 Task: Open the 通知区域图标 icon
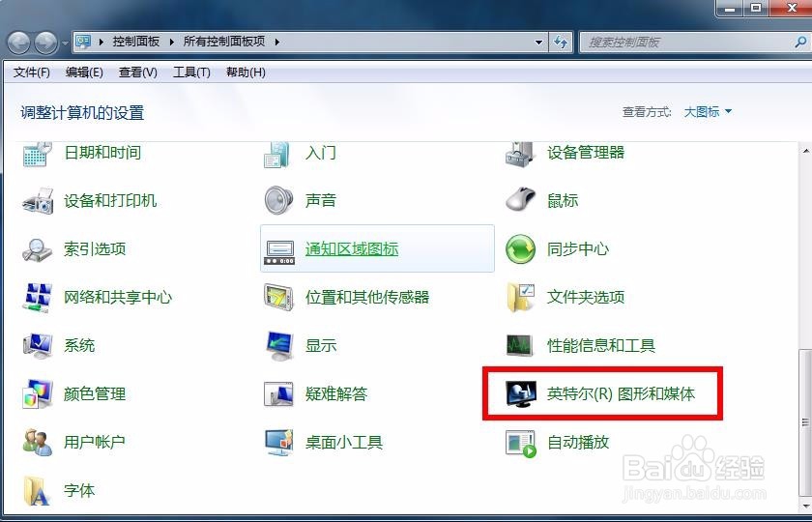click(x=279, y=252)
